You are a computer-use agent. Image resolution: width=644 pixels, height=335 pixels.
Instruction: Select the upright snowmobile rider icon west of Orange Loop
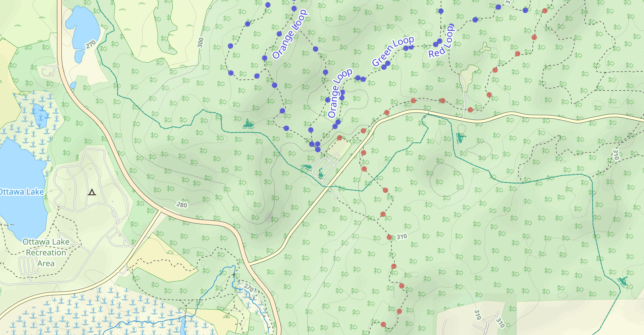(248, 124)
